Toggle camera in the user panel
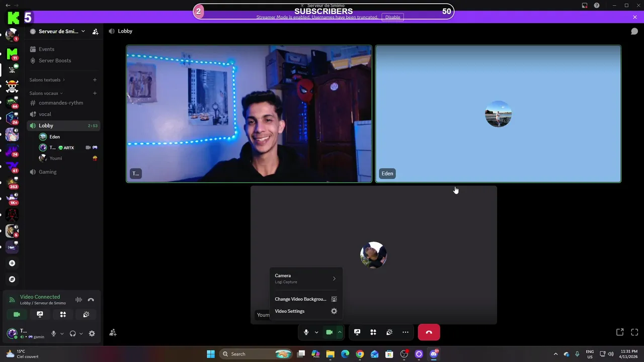644x362 pixels. 17,314
